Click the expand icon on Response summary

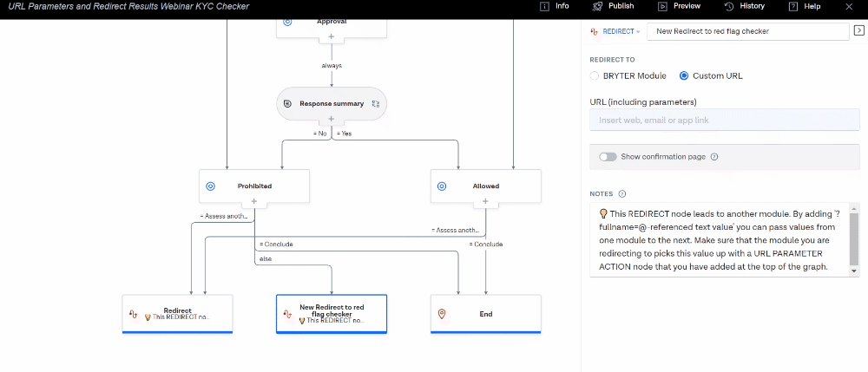tap(376, 103)
